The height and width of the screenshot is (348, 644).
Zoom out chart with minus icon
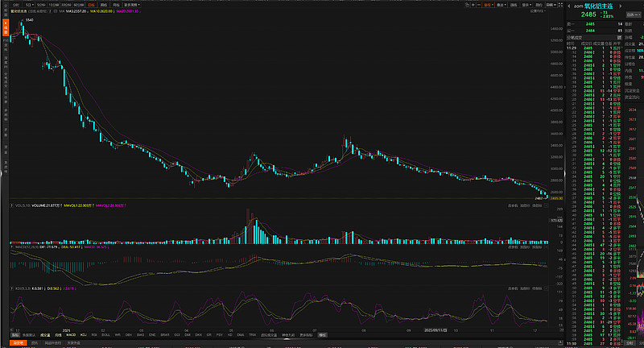(479, 5)
